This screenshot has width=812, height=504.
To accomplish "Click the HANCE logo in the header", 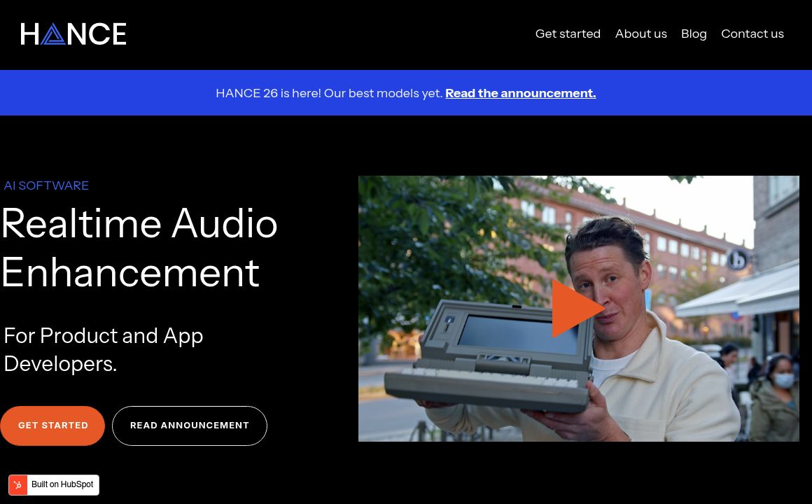I will click(73, 34).
